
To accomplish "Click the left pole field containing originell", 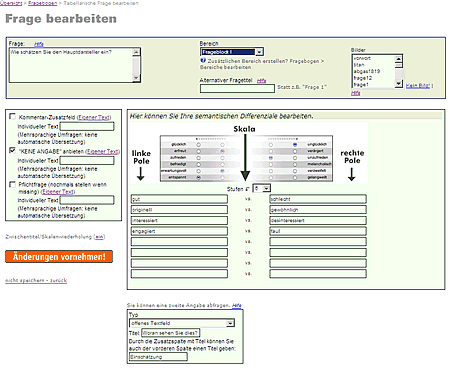I will click(x=179, y=210).
